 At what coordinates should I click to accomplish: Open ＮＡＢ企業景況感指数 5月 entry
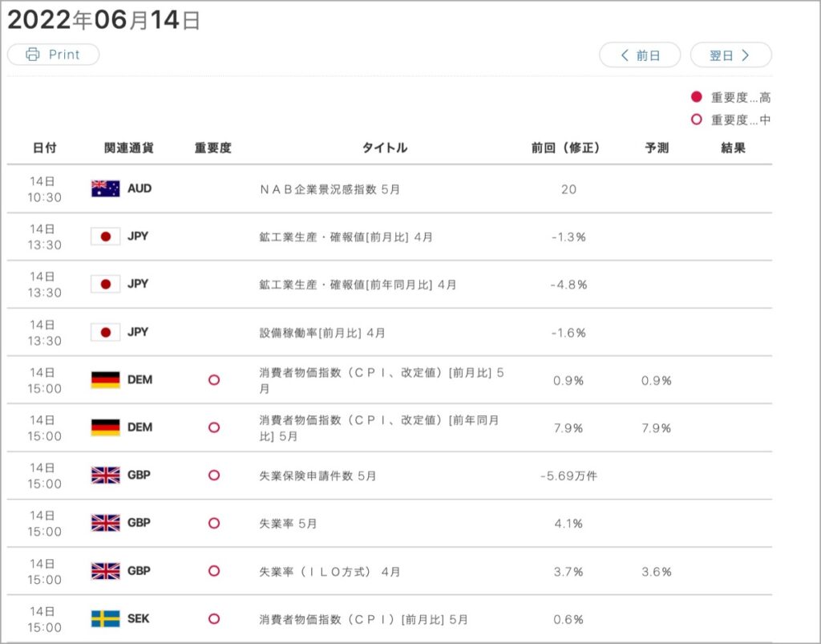330,189
